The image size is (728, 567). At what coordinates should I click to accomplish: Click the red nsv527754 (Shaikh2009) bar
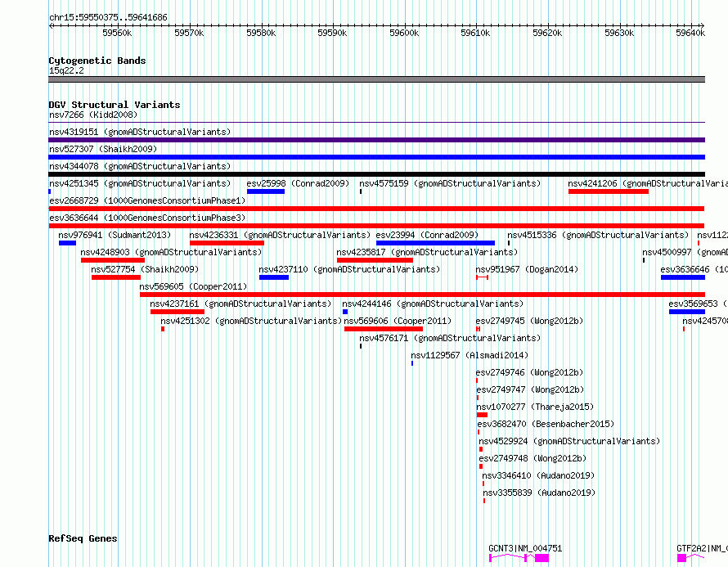click(x=116, y=277)
